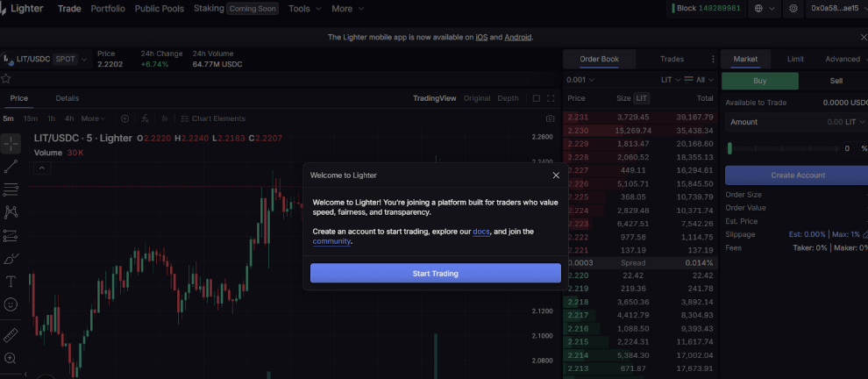Select the Text annotation tool
The image size is (868, 379).
pos(11,282)
